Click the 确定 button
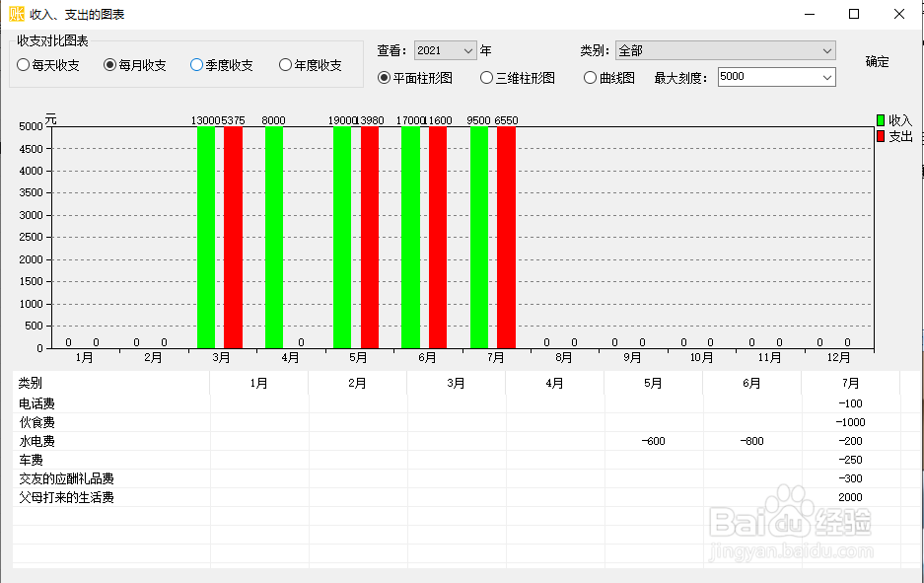The height and width of the screenshot is (583, 924). [x=877, y=62]
